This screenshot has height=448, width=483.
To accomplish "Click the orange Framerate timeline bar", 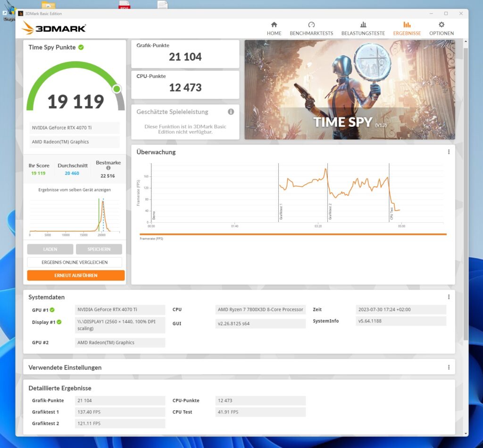I will coord(292,234).
